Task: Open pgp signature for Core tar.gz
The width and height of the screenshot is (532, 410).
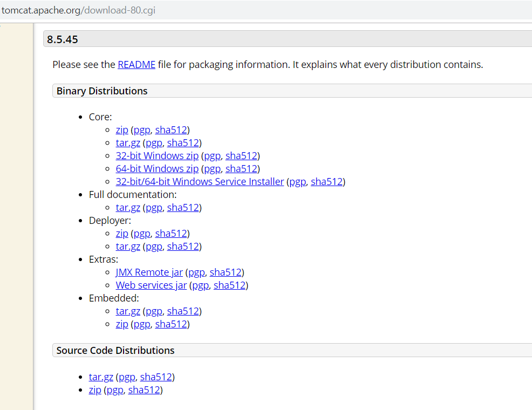Action: coord(154,143)
